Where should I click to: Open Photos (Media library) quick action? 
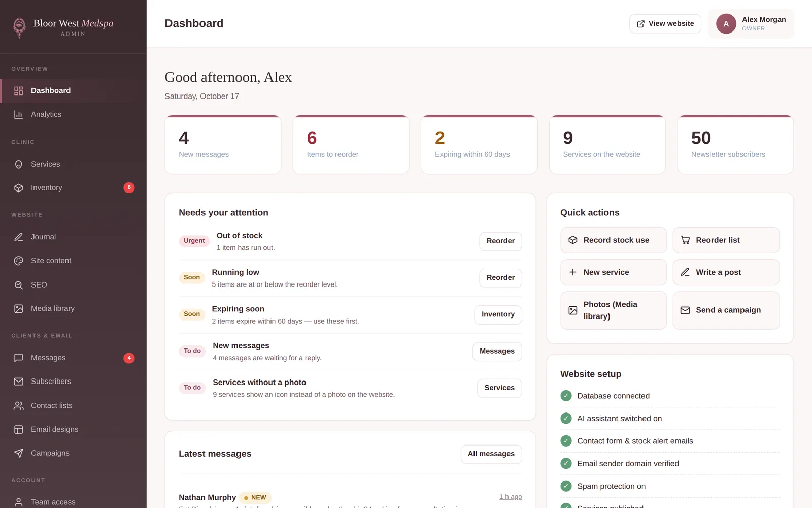[614, 310]
